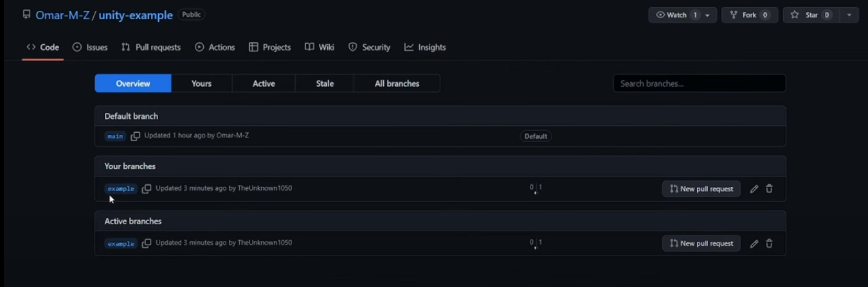Image resolution: width=868 pixels, height=287 pixels.
Task: Click the 'Default branch' heading
Action: tap(131, 116)
